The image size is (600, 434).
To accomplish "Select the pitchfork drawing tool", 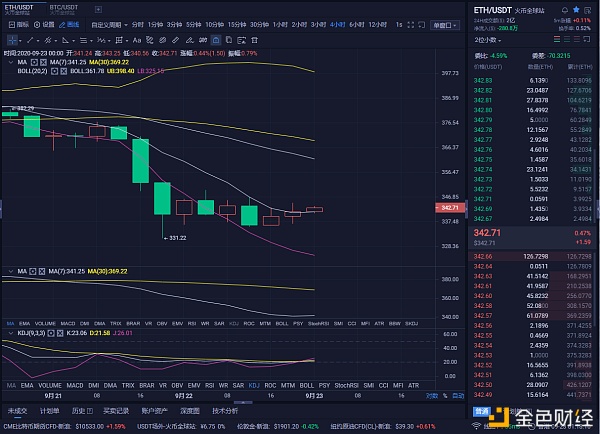I will coord(48,40).
